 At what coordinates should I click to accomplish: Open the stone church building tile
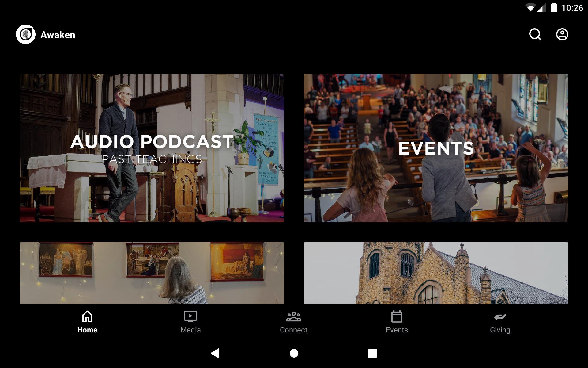tap(436, 273)
